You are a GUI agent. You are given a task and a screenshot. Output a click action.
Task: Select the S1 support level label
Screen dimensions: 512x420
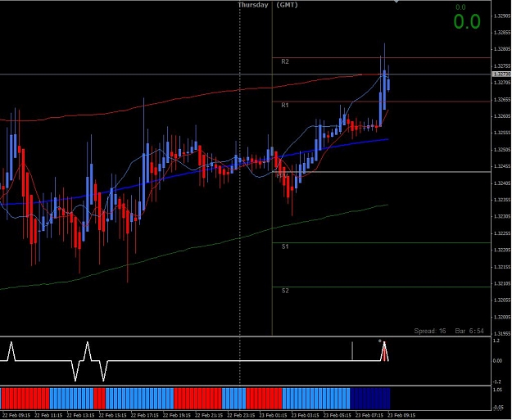285,246
